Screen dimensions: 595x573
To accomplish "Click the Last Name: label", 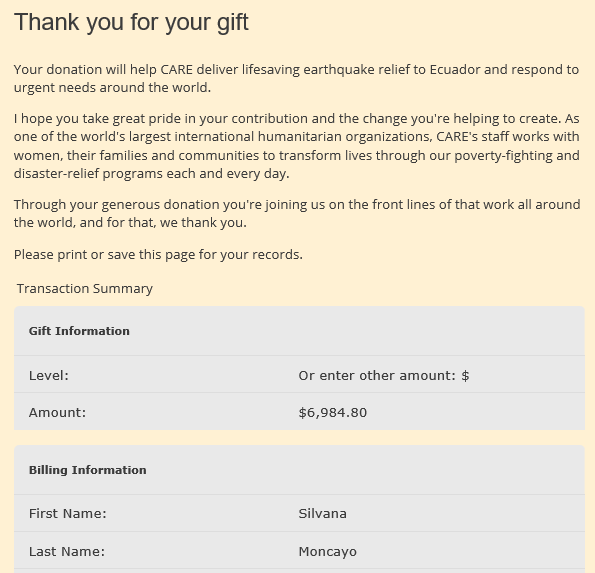I will point(67,551).
